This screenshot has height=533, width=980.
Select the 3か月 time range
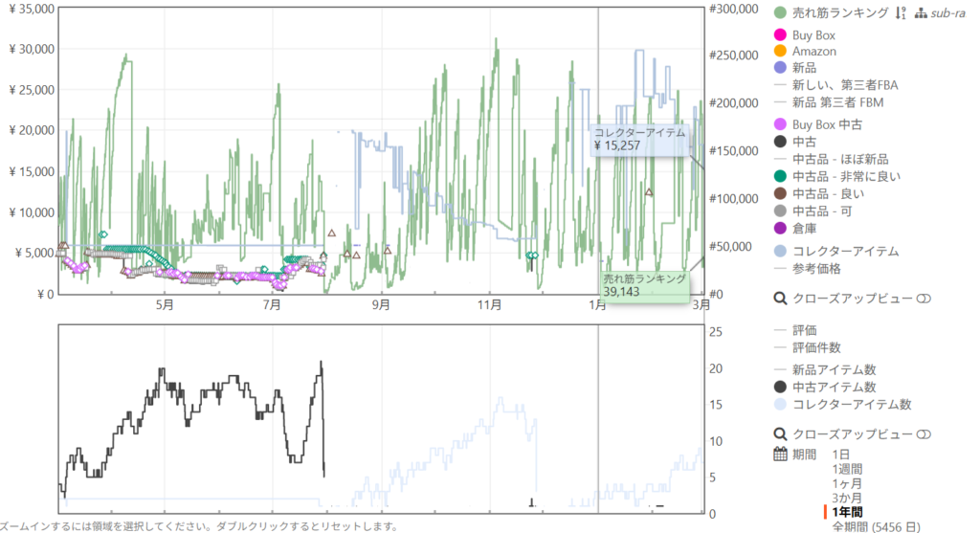[846, 498]
